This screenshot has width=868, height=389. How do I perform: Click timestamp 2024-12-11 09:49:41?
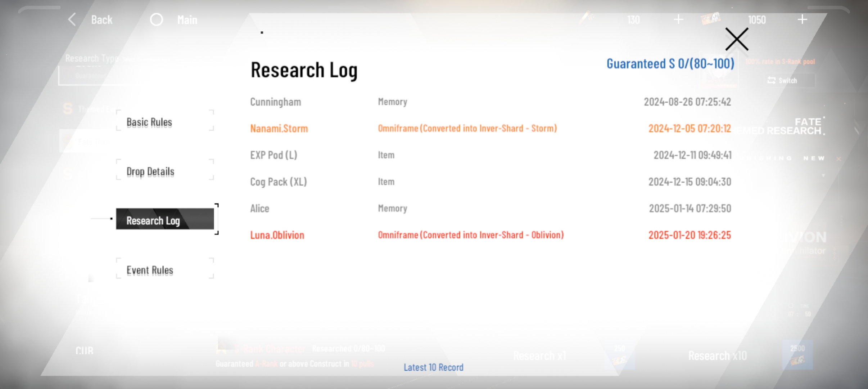click(692, 155)
